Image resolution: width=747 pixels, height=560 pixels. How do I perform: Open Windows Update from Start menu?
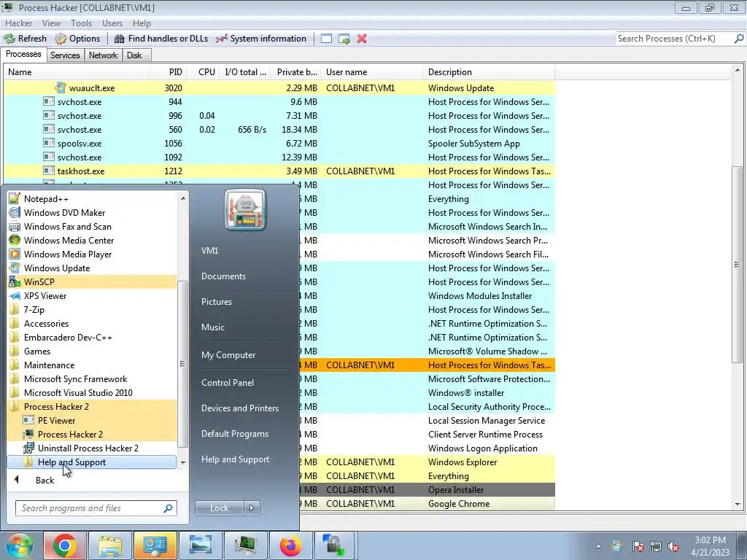pos(93,268)
